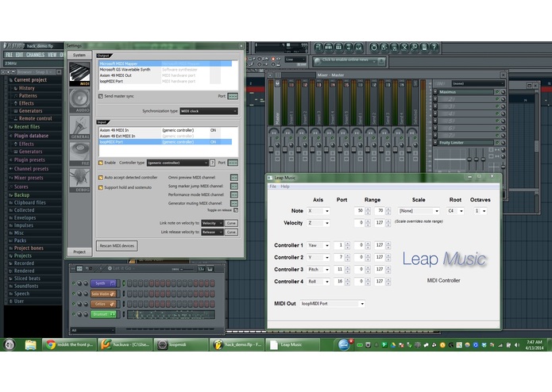
Task: Select loopMIDI Port in the Input list
Action: (164, 142)
